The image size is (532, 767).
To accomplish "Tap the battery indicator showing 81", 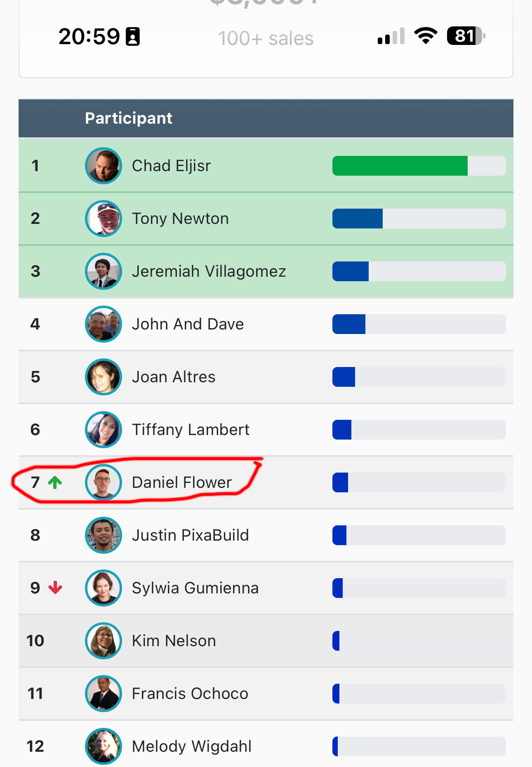I will pos(466,36).
